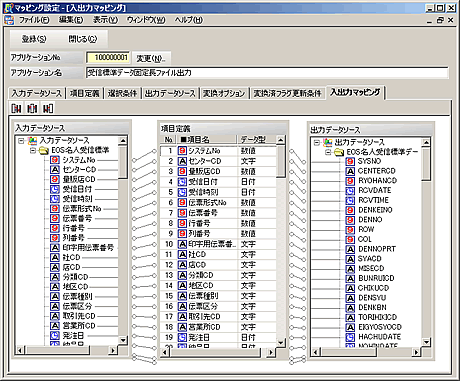This screenshot has height=381, width=460.
Task: Click first mapping toolbar icon below tabs
Action: click(x=16, y=108)
